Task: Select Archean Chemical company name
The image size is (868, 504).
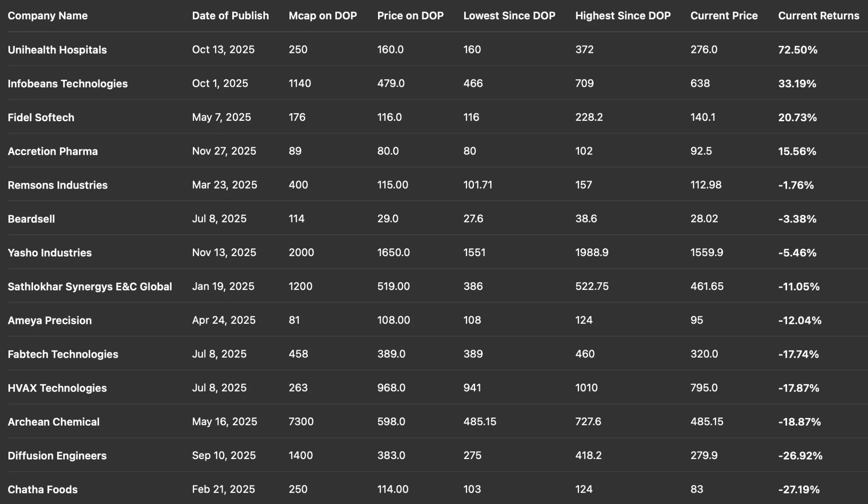Action: tap(53, 422)
